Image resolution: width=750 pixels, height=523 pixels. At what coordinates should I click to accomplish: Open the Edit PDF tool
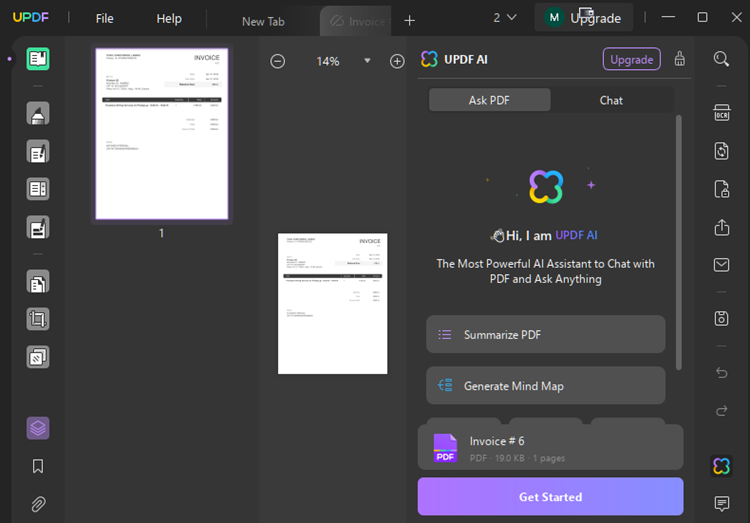pos(38,152)
